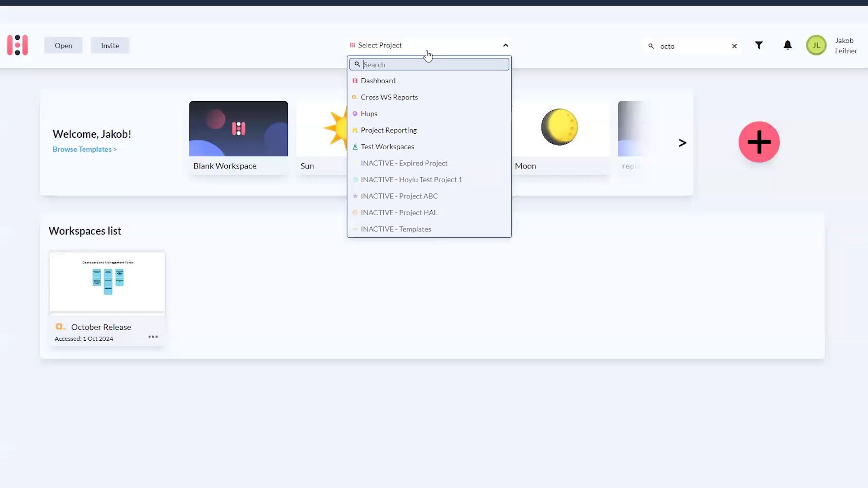Choose INACTIVE - Project ABC
Viewport: 868px width, 488px height.
pos(429,196)
